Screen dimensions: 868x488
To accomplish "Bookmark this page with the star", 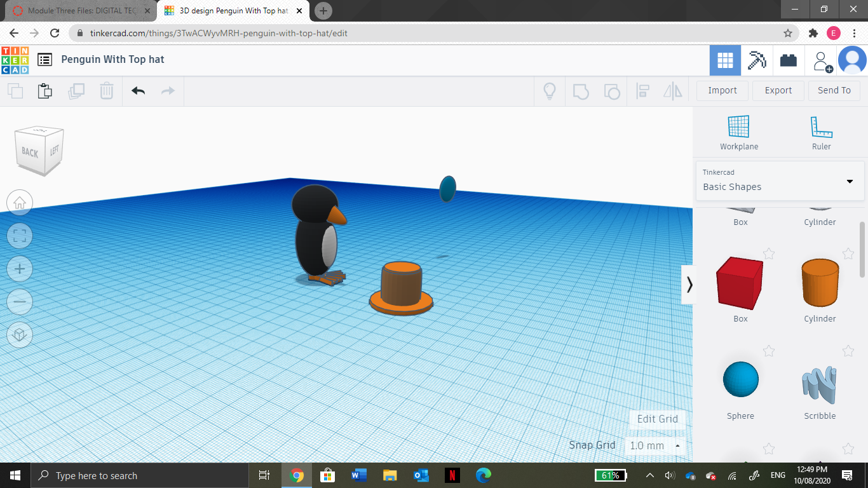I will (787, 33).
